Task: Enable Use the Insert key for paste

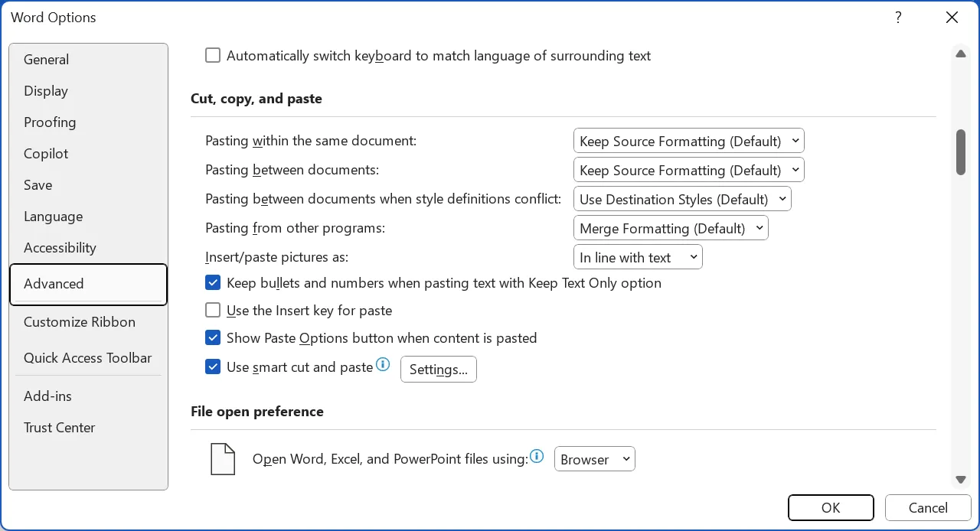Action: tap(213, 310)
